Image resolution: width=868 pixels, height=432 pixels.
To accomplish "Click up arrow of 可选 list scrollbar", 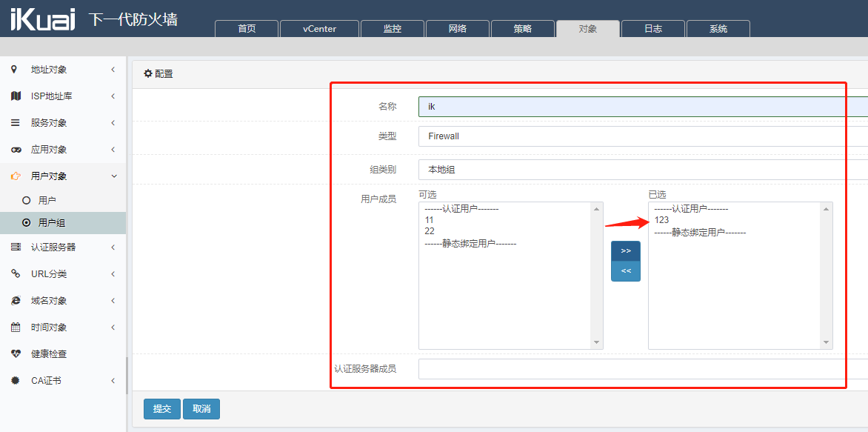I will point(597,209).
